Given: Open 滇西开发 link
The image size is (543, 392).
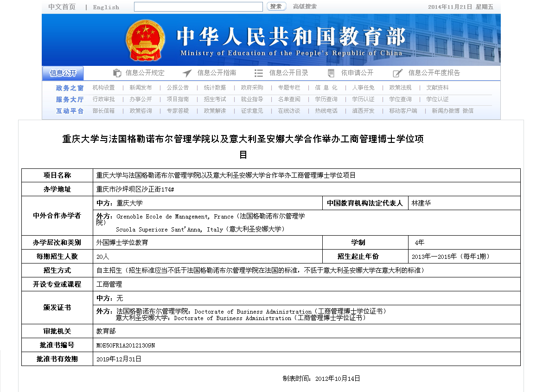Looking at the screenshot, I should click(363, 110).
